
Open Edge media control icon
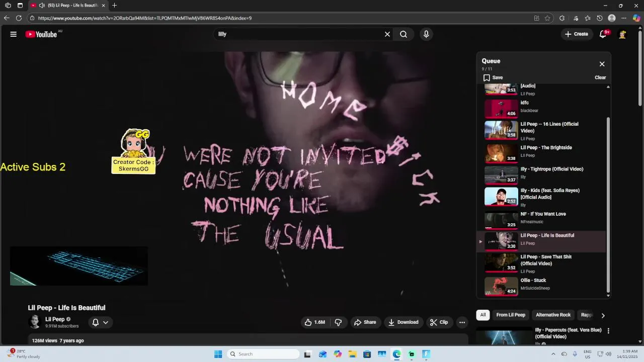(x=576, y=18)
